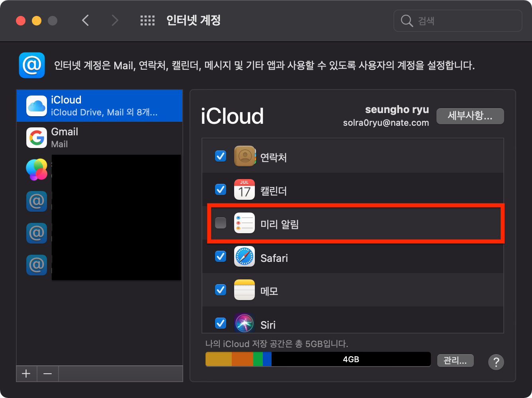Click the name 'seungho ryu'
Image resolution: width=532 pixels, height=398 pixels.
397,109
